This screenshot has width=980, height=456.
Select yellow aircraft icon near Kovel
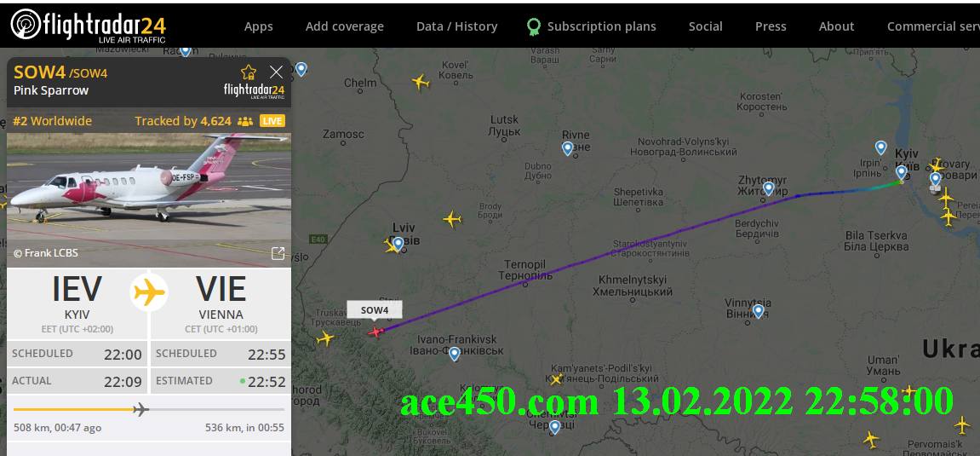(421, 82)
